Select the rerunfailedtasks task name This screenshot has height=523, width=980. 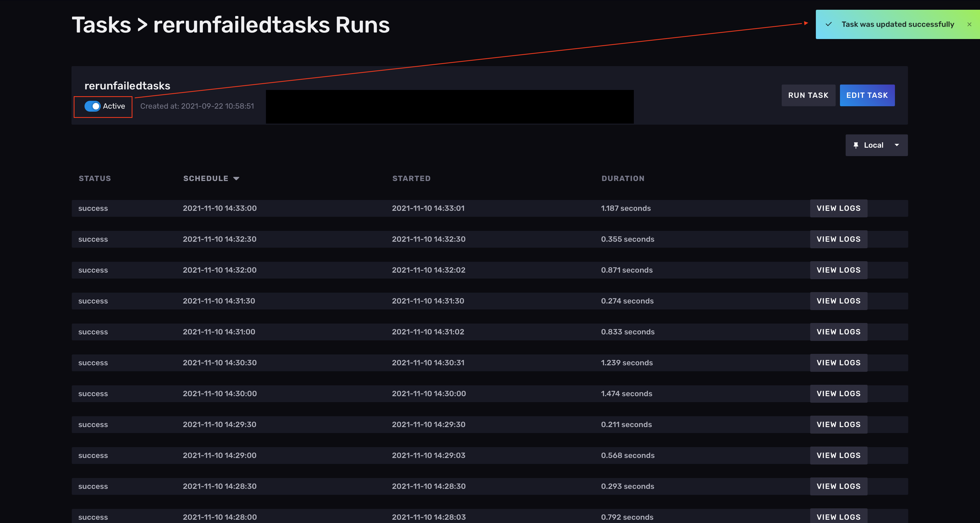pos(128,86)
